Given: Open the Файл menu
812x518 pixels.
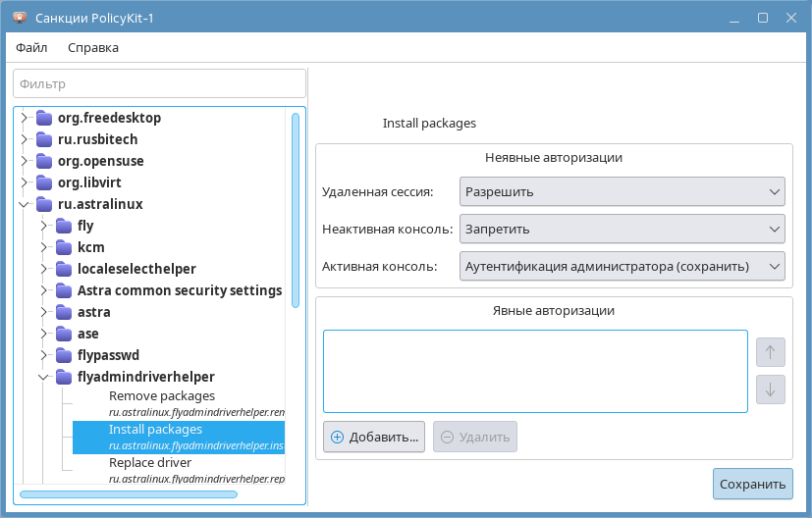Looking at the screenshot, I should point(31,47).
